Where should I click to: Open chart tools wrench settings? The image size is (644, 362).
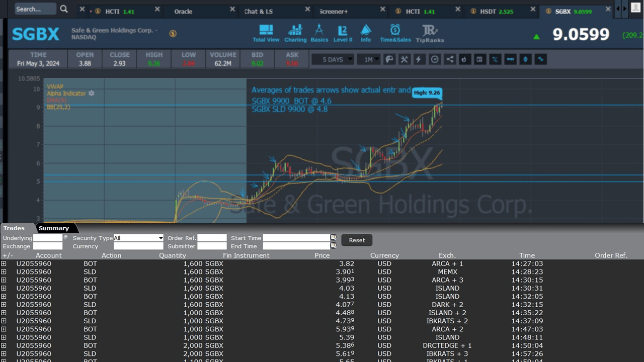coord(404,59)
